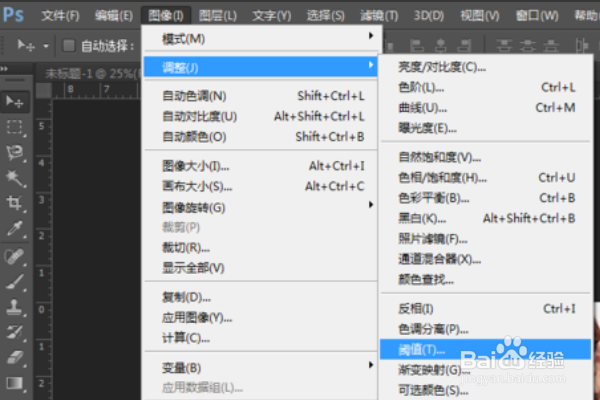Expand the 变量(B) submenu
Image resolution: width=600 pixels, height=400 pixels.
tap(261, 367)
